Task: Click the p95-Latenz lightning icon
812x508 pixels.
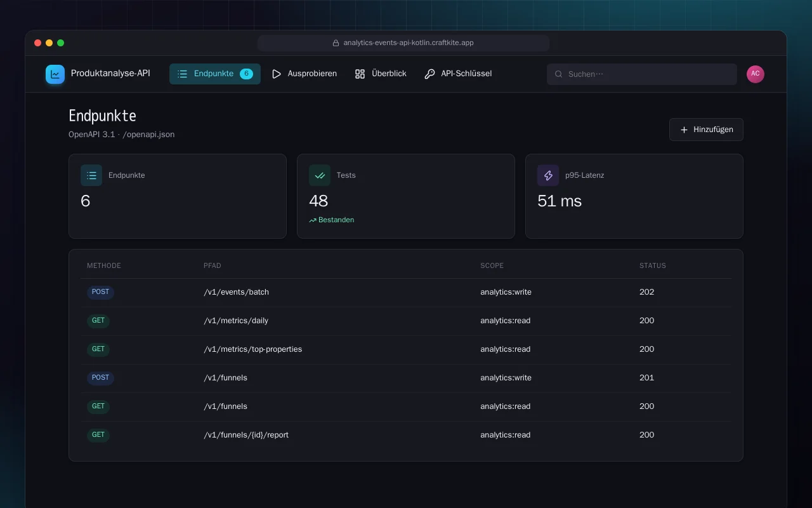Action: click(x=548, y=175)
